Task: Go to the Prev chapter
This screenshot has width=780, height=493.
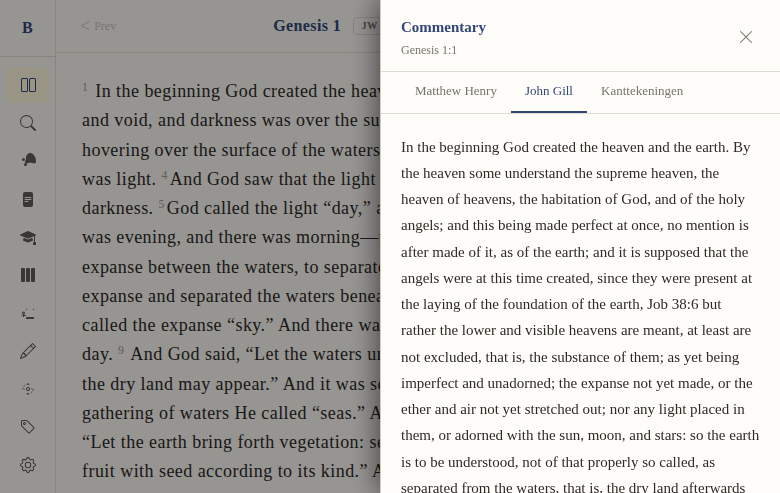Action: tap(98, 26)
